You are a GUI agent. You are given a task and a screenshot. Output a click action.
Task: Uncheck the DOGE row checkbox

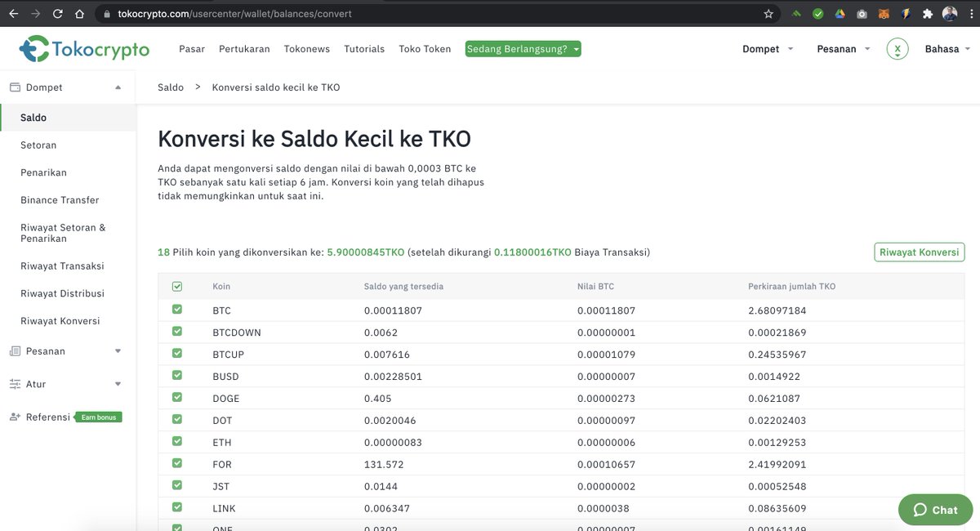tap(177, 398)
